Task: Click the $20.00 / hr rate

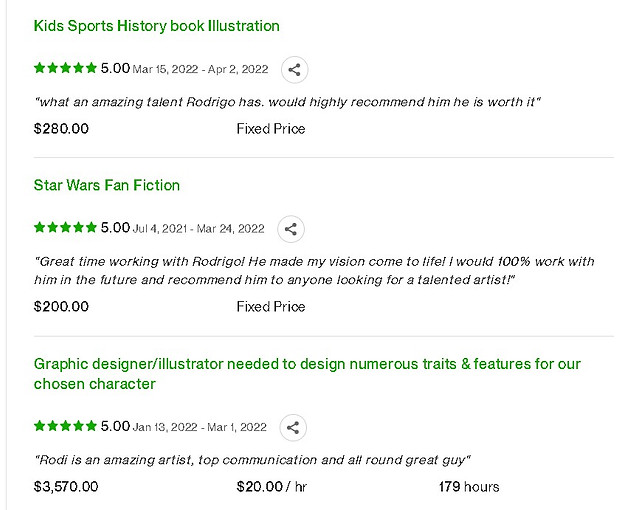Action: (x=272, y=486)
